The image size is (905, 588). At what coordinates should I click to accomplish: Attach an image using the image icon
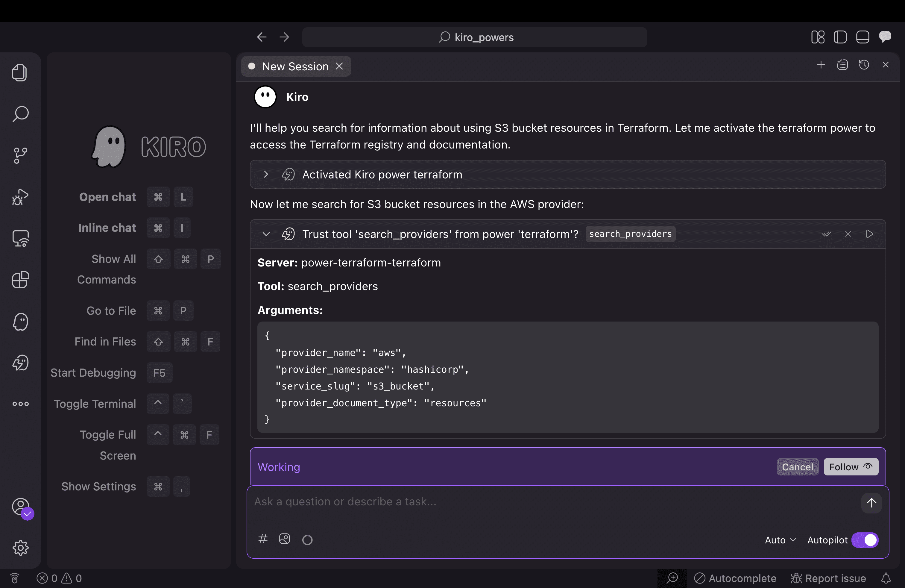(284, 539)
